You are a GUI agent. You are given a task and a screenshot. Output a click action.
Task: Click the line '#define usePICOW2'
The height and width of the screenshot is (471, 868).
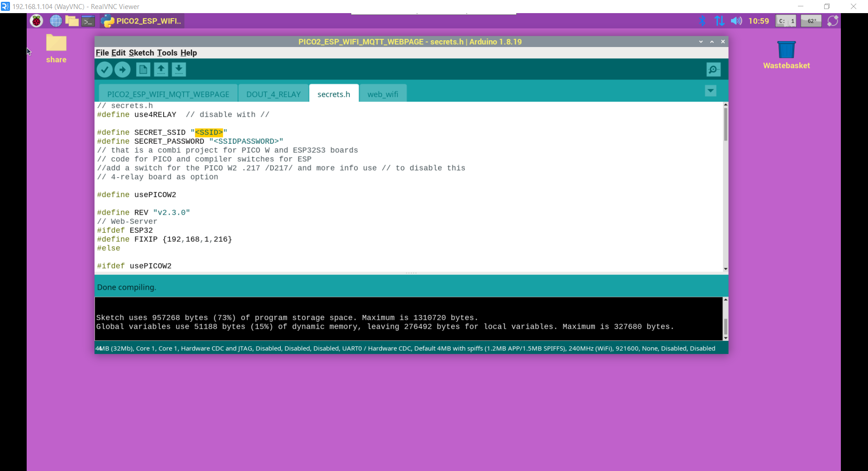137,195
